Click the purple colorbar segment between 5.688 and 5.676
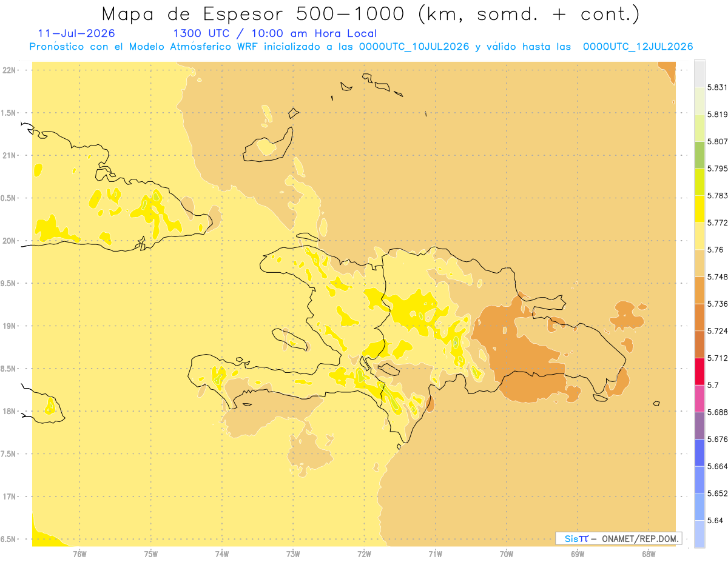This screenshot has height=562, width=728. pos(699,426)
